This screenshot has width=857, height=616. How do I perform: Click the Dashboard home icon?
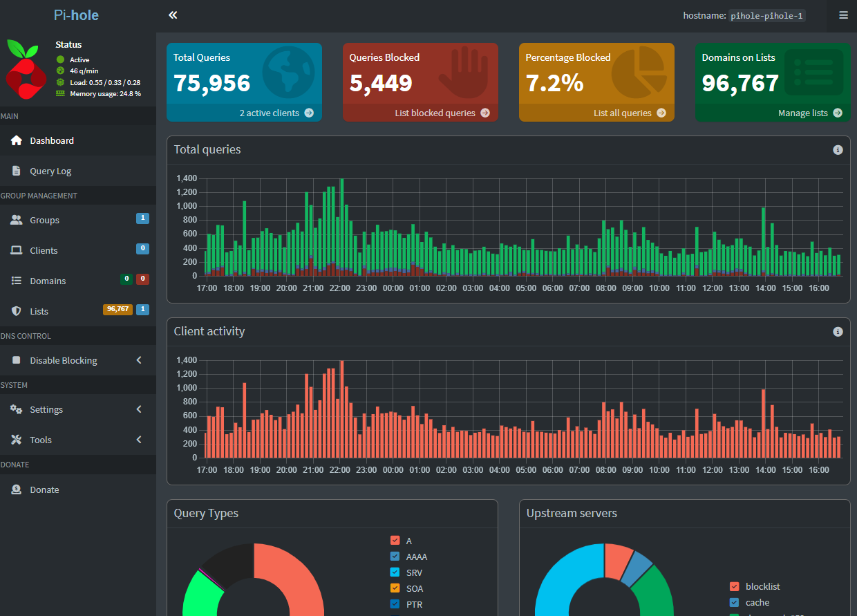click(x=17, y=140)
